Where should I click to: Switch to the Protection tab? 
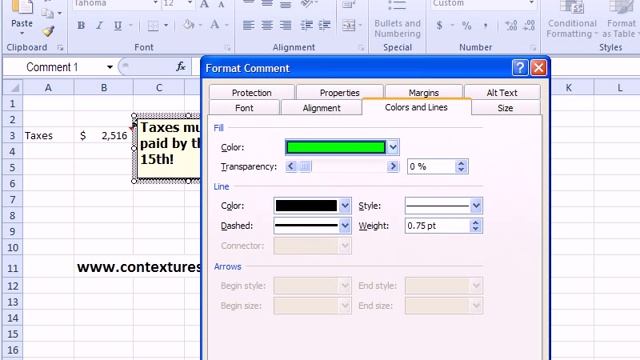point(251,93)
